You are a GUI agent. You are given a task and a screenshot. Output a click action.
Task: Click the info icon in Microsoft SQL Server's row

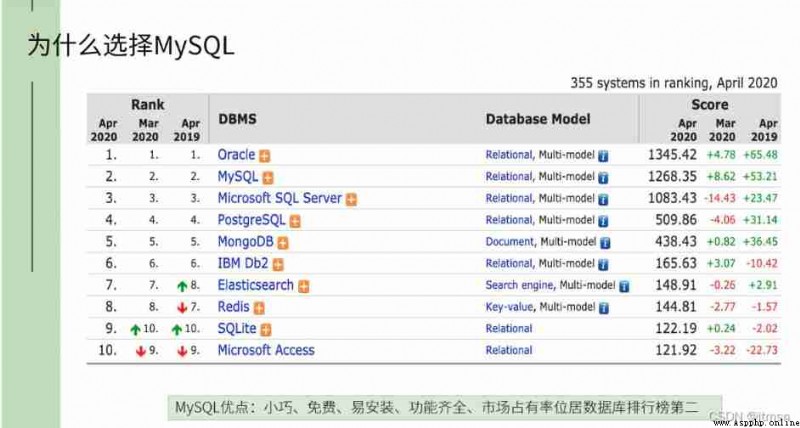coord(603,199)
